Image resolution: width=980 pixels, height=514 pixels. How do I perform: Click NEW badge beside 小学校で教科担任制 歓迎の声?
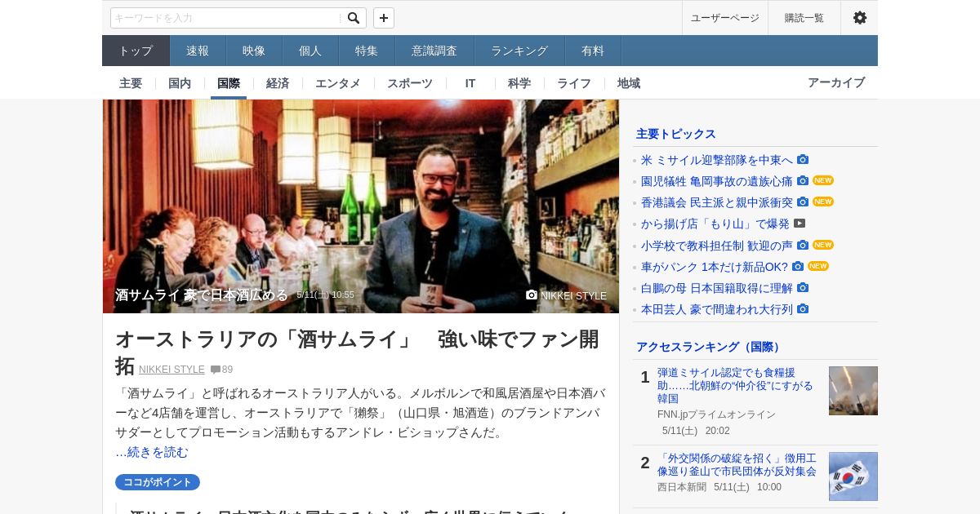[823, 245]
